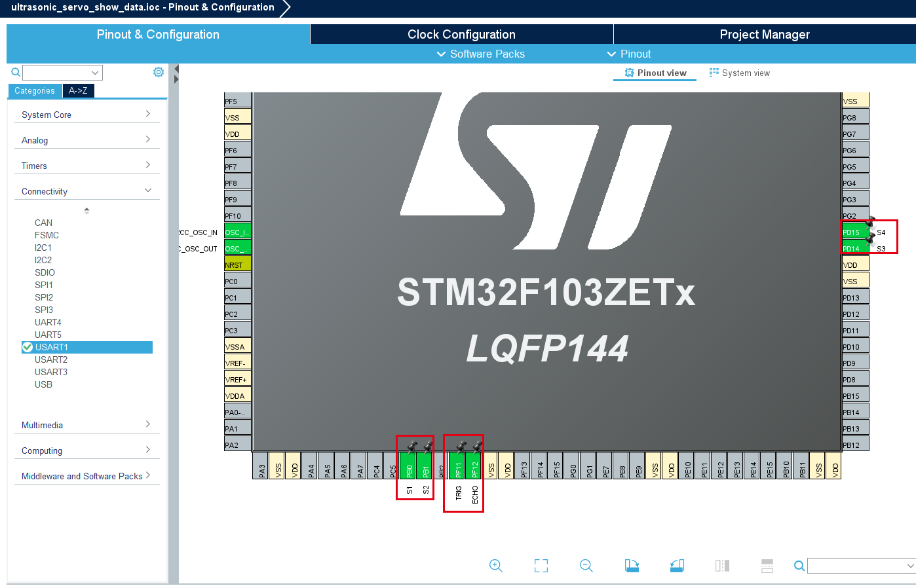Rotate the chip view clockwise
This screenshot has height=588, width=916.
coord(632,566)
